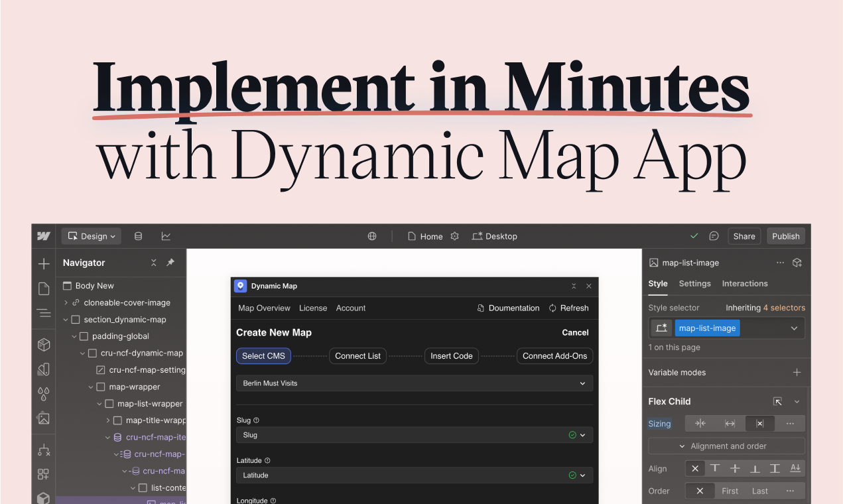Click the globe locale icon in top bar
843x504 pixels.
pos(372,236)
